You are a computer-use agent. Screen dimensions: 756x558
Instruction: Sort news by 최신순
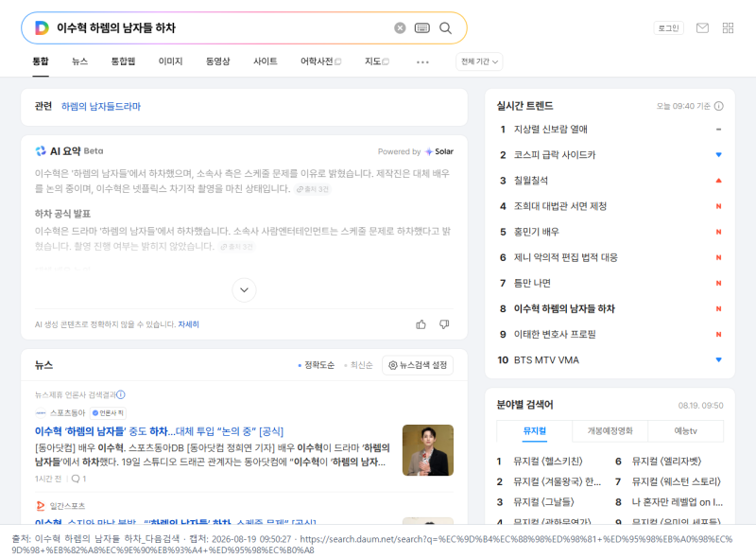tap(359, 365)
